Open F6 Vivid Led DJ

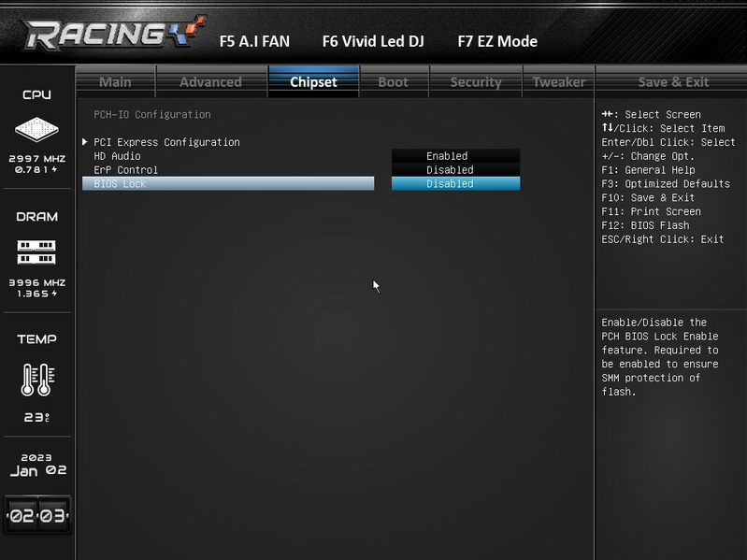(x=373, y=41)
